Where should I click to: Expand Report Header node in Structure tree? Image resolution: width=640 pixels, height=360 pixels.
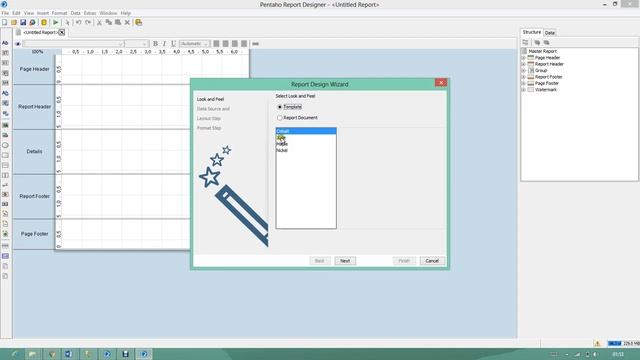[524, 64]
